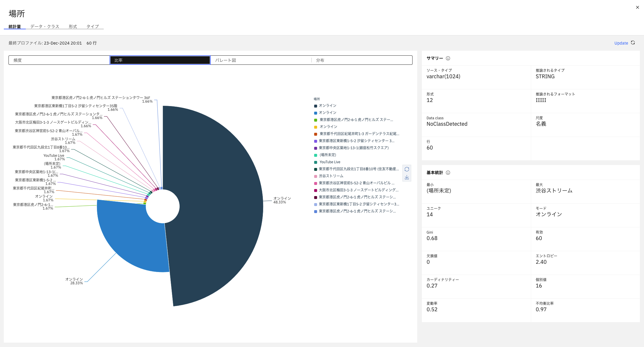Open the 形式 tab
644x347 pixels.
pos(73,26)
